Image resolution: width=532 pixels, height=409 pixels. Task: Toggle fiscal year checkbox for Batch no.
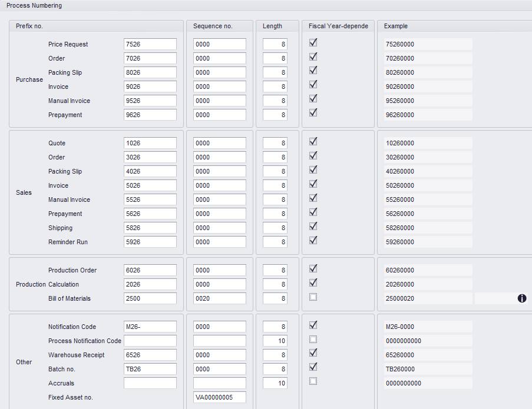(313, 367)
